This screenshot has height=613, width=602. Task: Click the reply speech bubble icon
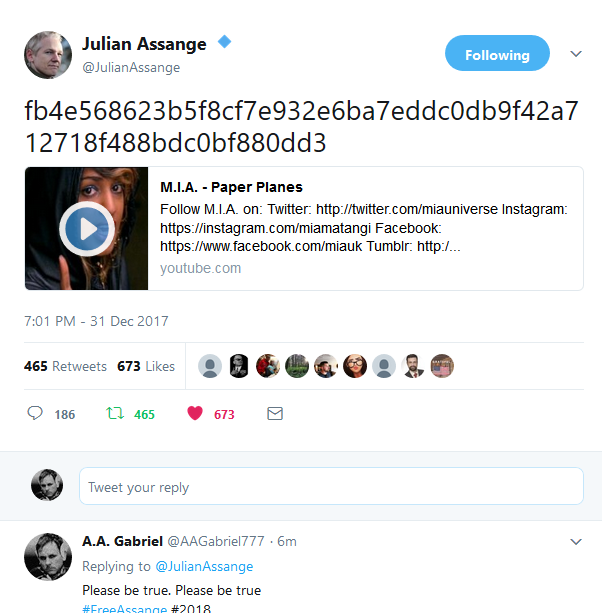[x=35, y=413]
